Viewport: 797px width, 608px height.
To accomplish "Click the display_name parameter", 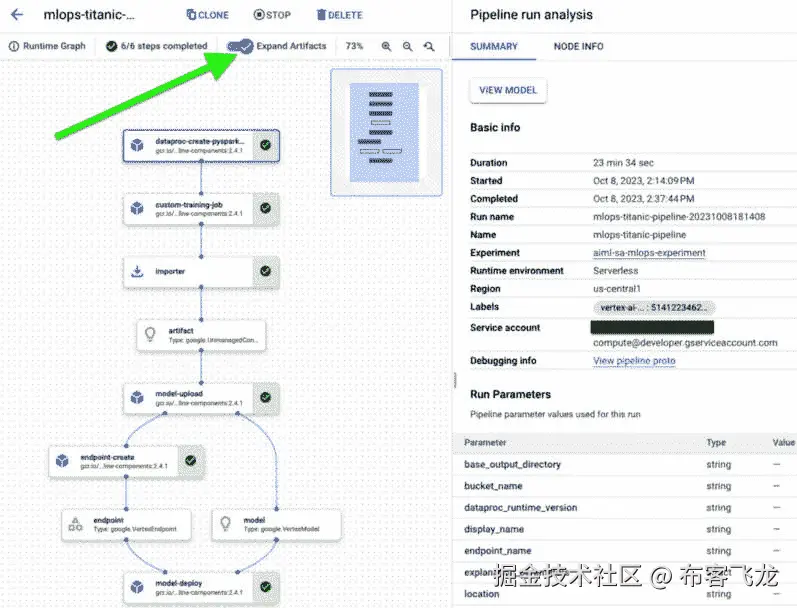I will pos(494,529).
